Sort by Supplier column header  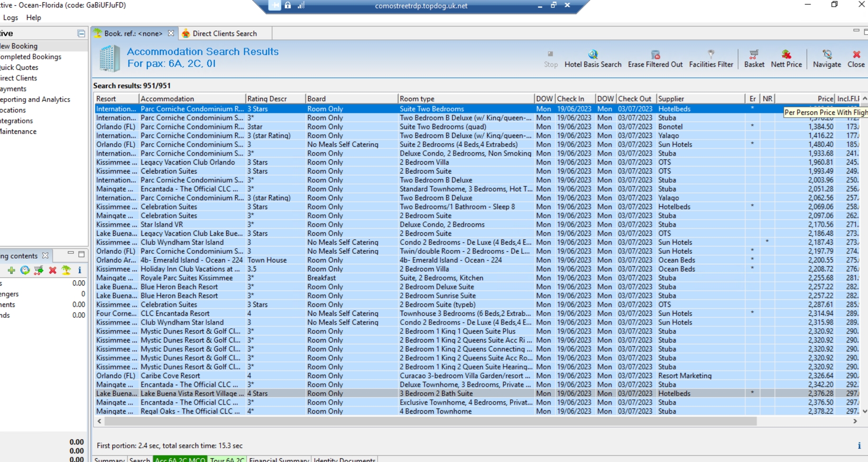(x=701, y=99)
